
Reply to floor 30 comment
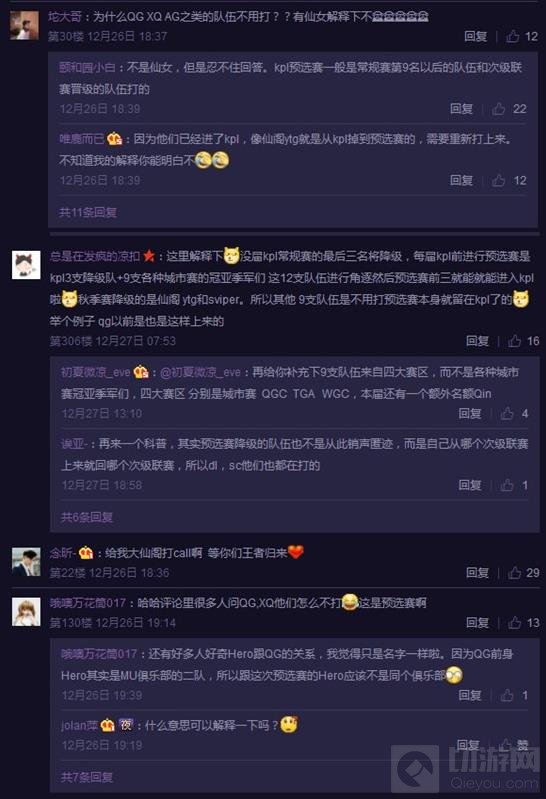(x=475, y=36)
